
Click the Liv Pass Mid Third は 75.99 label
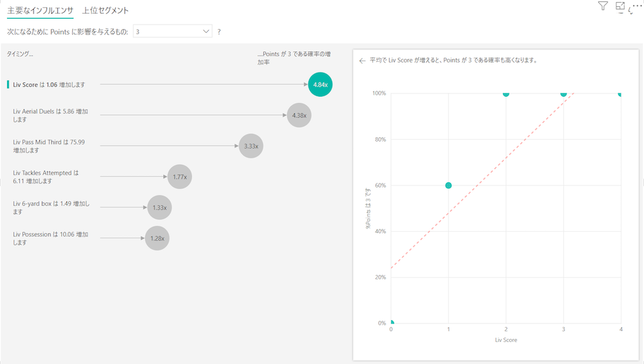pos(49,146)
